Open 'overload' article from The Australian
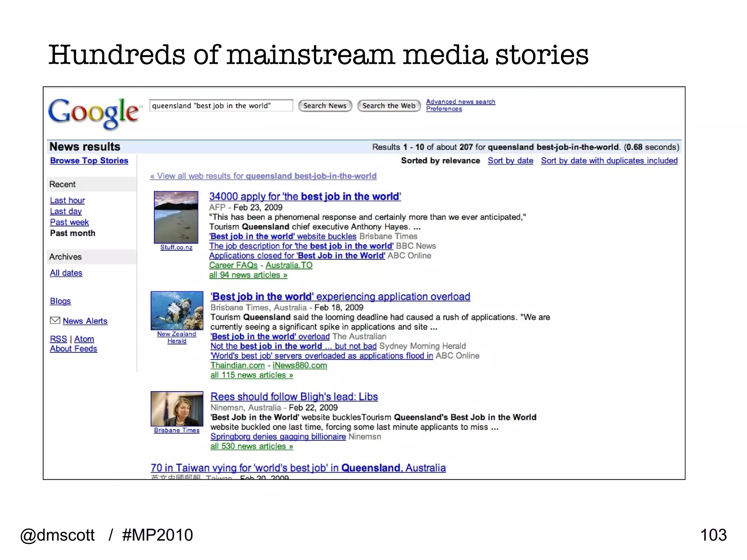 click(x=270, y=337)
